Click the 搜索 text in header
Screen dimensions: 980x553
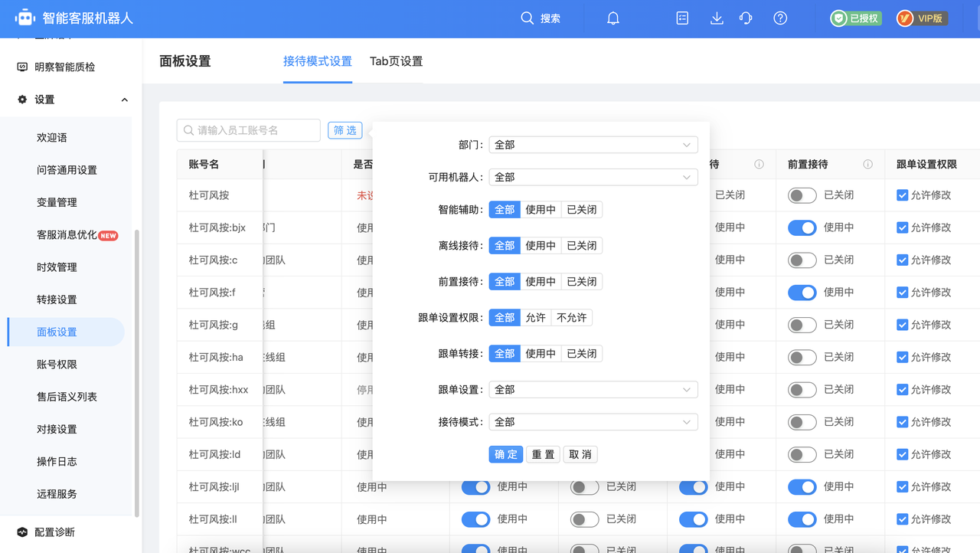(x=550, y=18)
